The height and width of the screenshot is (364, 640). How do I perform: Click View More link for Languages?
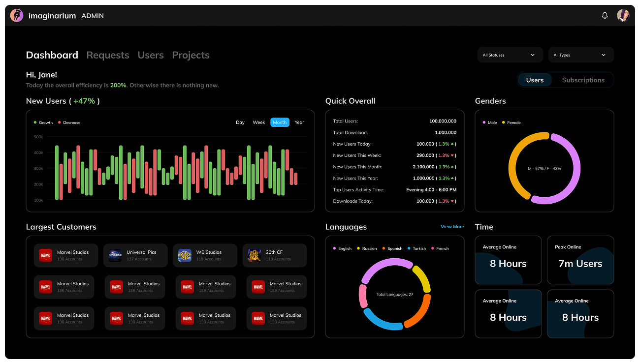pyautogui.click(x=452, y=227)
